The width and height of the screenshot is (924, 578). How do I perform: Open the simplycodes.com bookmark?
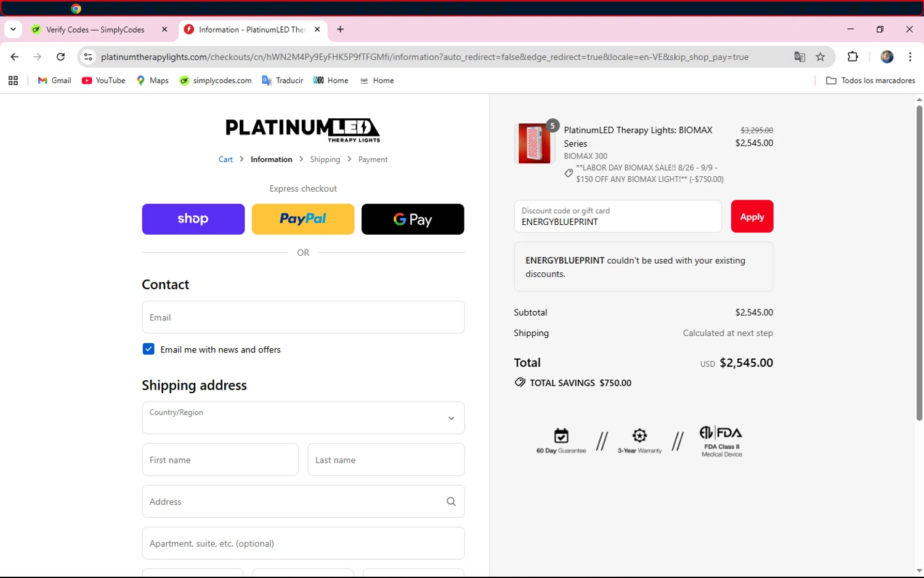pos(215,81)
